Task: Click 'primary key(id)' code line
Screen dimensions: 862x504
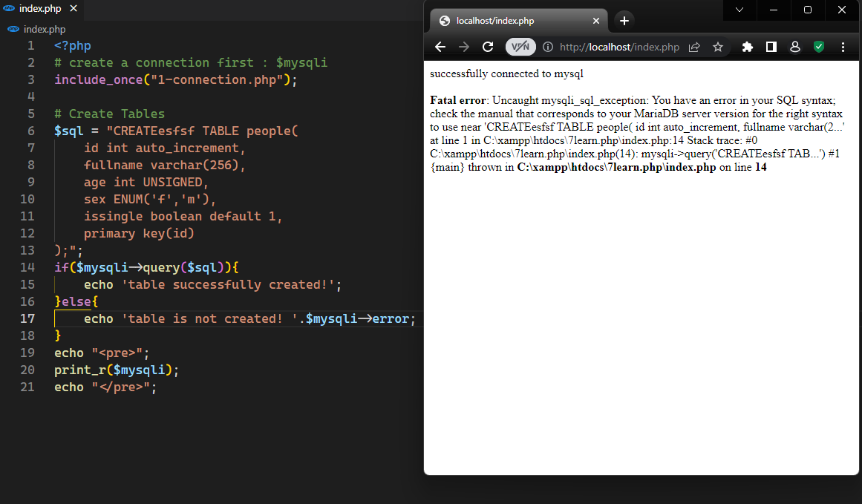Action: click(x=139, y=233)
